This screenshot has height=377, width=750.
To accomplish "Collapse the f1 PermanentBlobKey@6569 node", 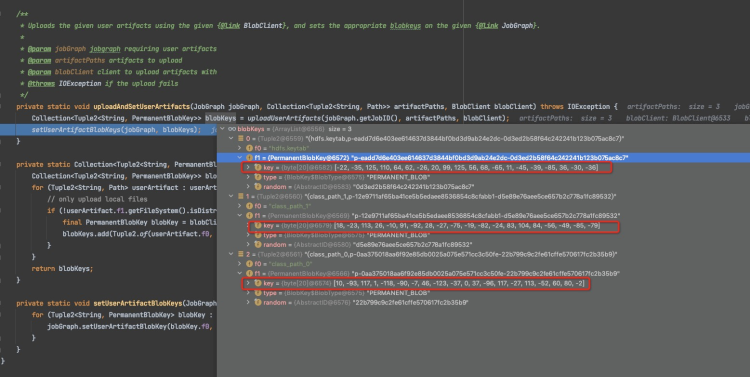I will pos(240,216).
